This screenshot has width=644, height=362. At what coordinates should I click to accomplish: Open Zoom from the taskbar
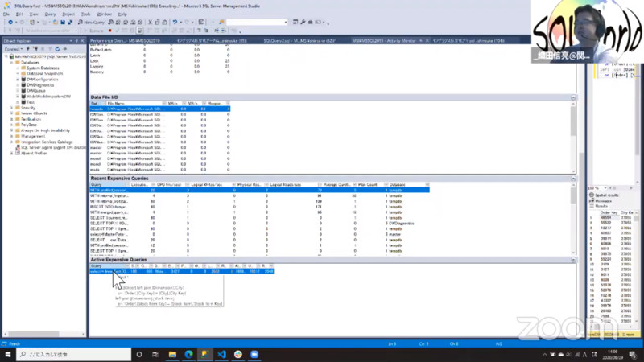click(x=254, y=354)
